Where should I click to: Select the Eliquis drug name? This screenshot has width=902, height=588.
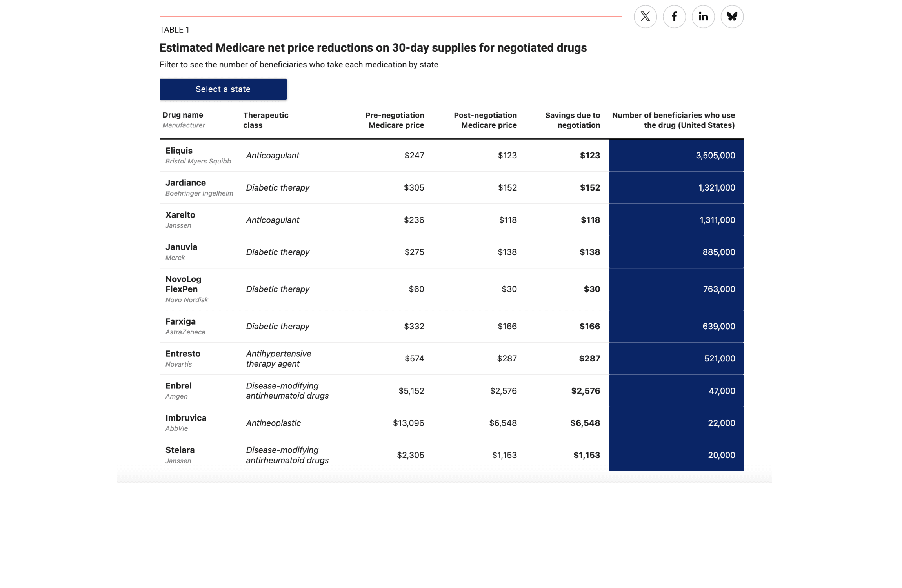(179, 151)
